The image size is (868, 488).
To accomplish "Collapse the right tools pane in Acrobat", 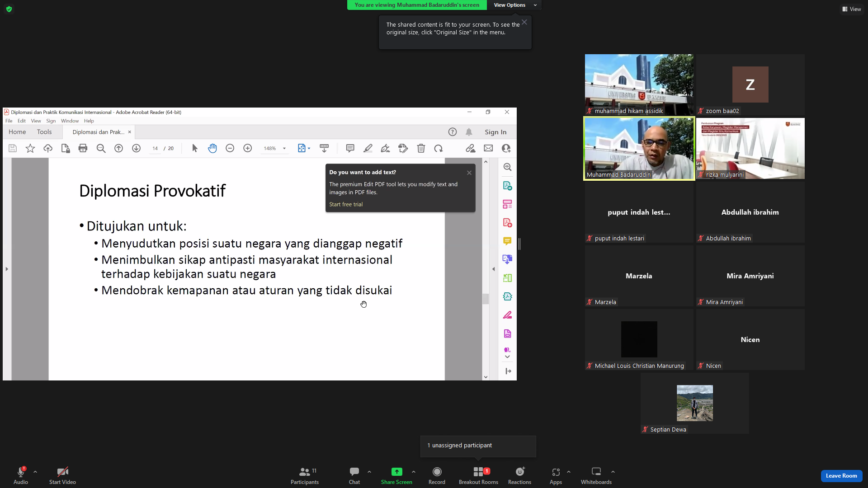I will pos(494,269).
